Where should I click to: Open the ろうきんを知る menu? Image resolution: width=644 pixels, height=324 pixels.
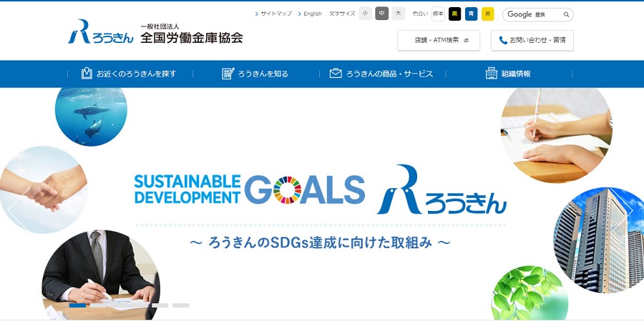coord(255,74)
